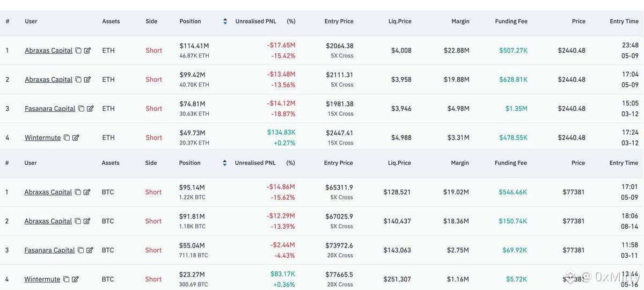Edit label for Wintermute in BTC table
The image size is (644, 290).
75,279
